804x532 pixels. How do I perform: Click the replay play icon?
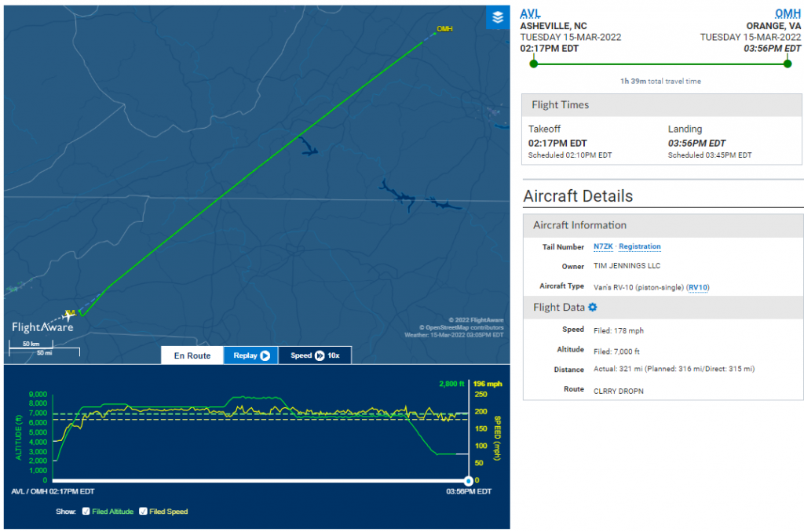coord(265,355)
